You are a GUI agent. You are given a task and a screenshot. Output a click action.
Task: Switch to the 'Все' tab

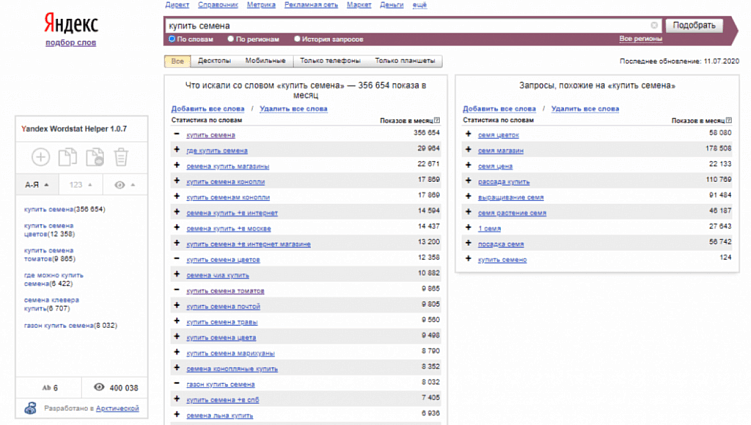pos(177,61)
